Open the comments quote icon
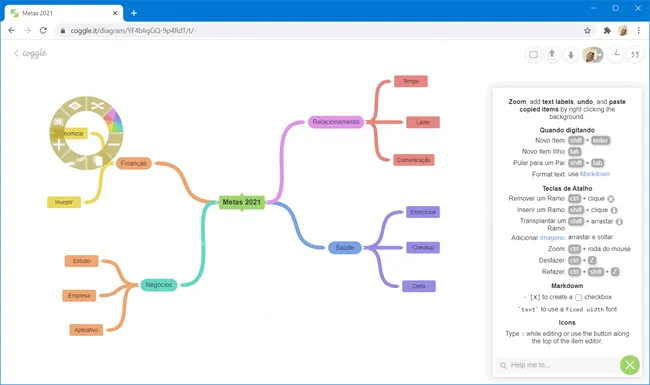The height and width of the screenshot is (385, 650). pos(635,54)
